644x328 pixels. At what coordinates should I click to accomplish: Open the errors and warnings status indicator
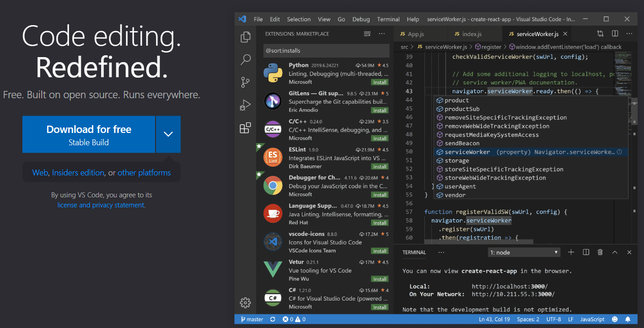click(294, 319)
